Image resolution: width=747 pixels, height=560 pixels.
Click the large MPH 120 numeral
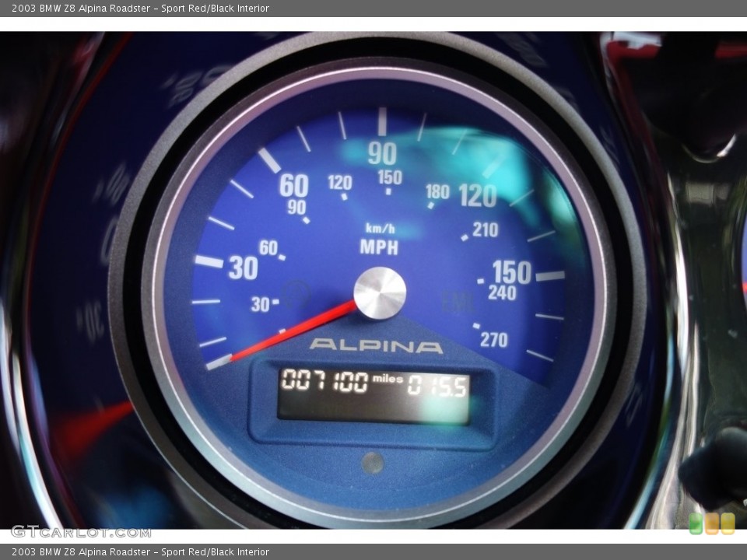coord(477,196)
